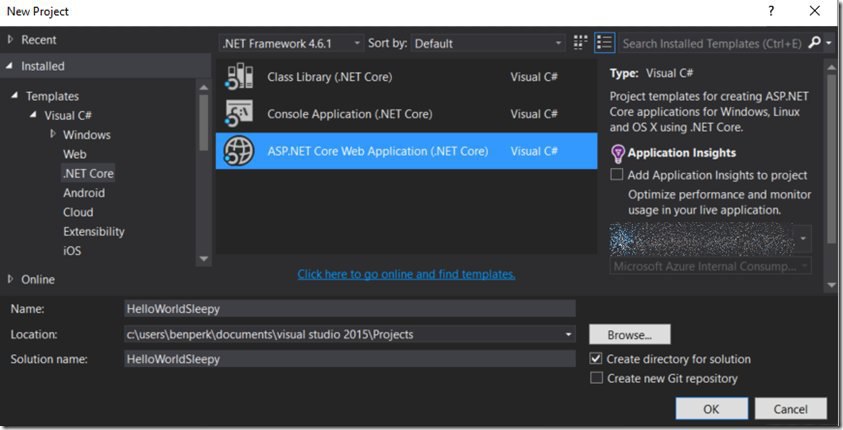Viewport: 843px width, 430px height.
Task: Click the Search Installed Templates box
Action: 712,43
